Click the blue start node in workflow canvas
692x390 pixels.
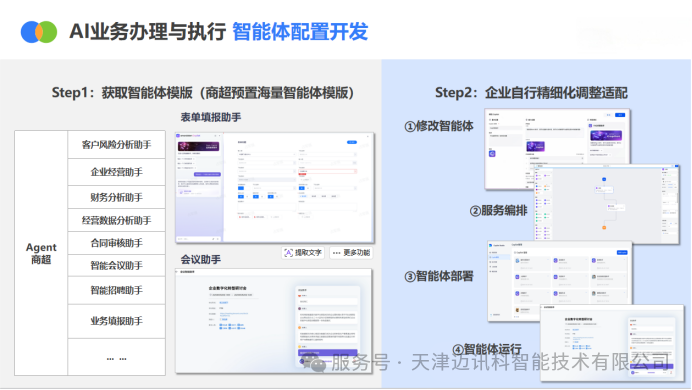(x=604, y=179)
